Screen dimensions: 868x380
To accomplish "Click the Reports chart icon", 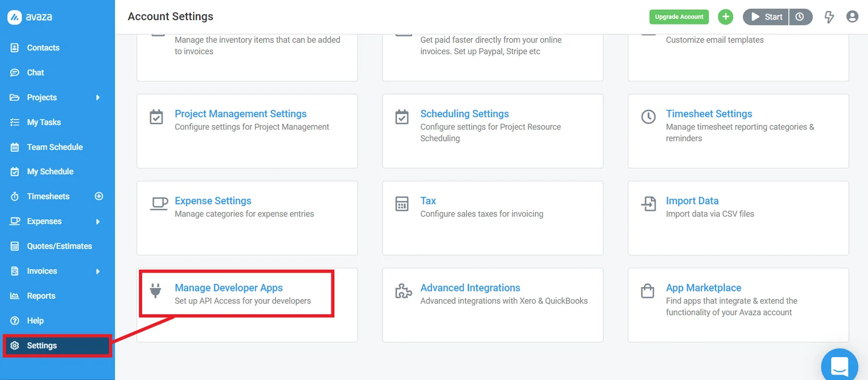I will tap(15, 296).
